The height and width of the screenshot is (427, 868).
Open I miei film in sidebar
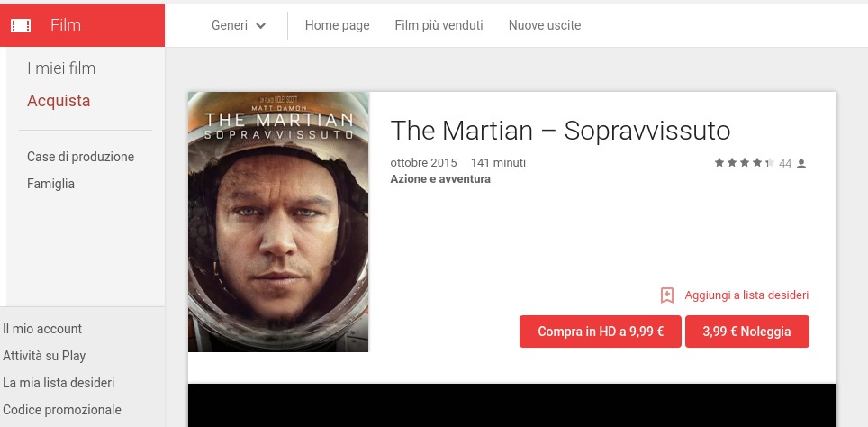[61, 68]
